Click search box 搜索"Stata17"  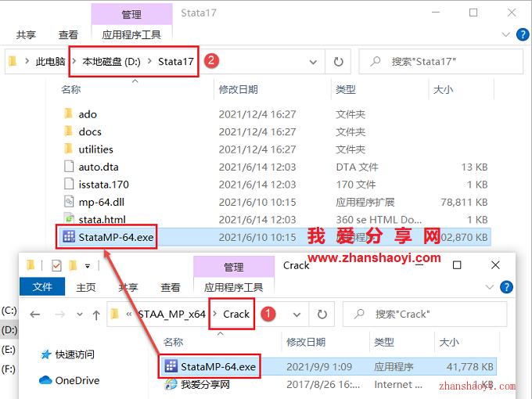440,61
